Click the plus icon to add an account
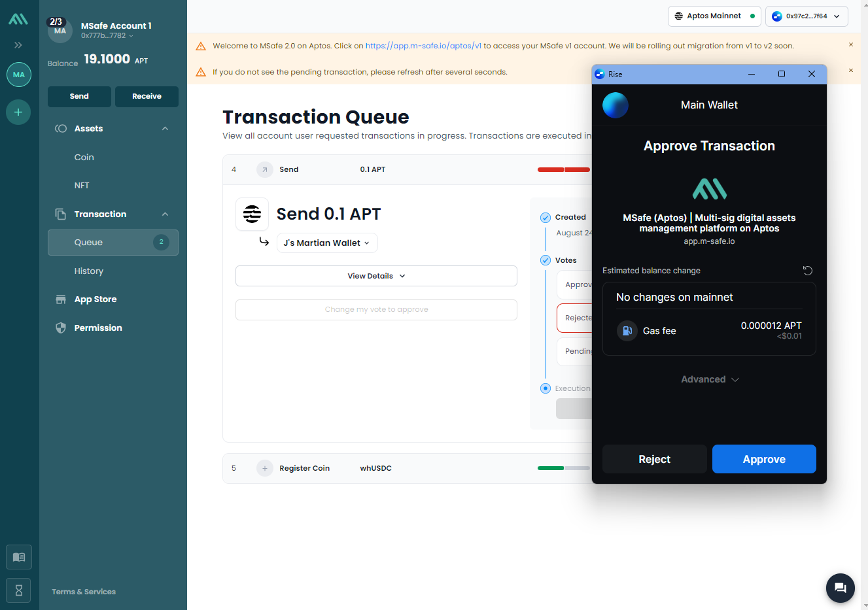 point(18,112)
